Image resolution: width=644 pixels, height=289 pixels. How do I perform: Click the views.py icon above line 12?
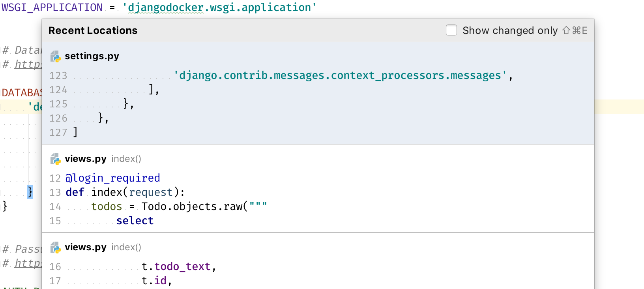pyautogui.click(x=56, y=159)
